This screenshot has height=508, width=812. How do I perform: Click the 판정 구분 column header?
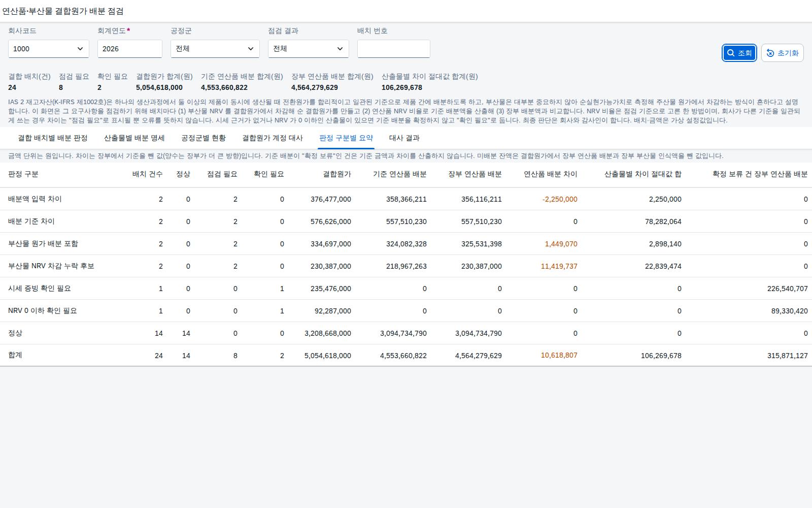[x=23, y=174]
